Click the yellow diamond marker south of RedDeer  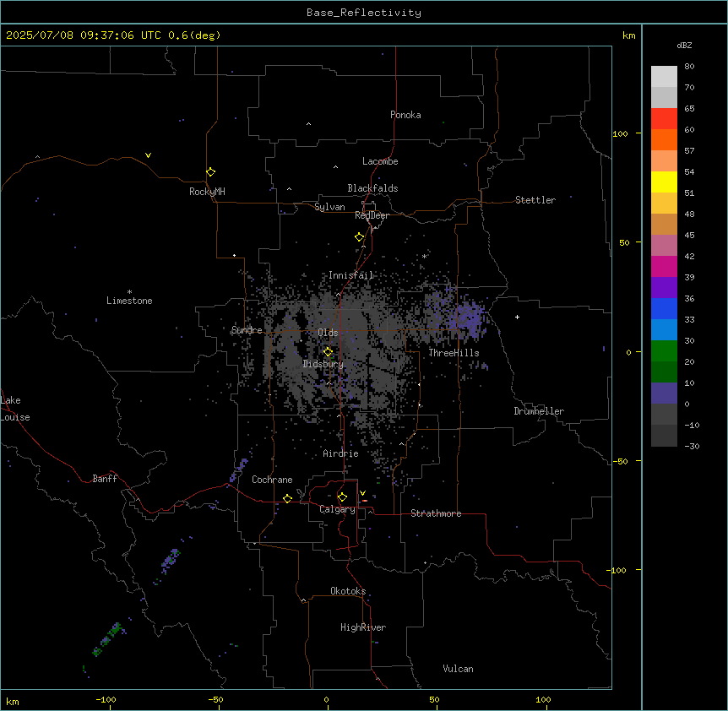pos(360,237)
